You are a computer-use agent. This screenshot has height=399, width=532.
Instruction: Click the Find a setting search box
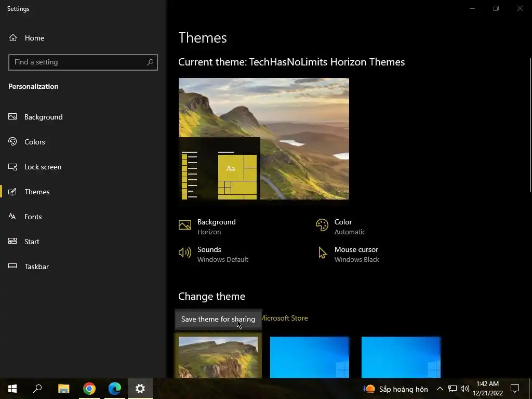(83, 62)
